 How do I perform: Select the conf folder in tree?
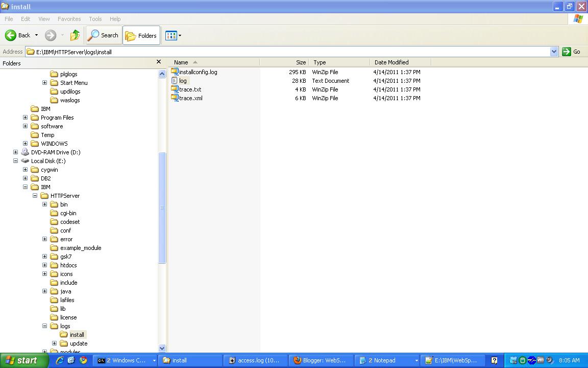[60, 231]
